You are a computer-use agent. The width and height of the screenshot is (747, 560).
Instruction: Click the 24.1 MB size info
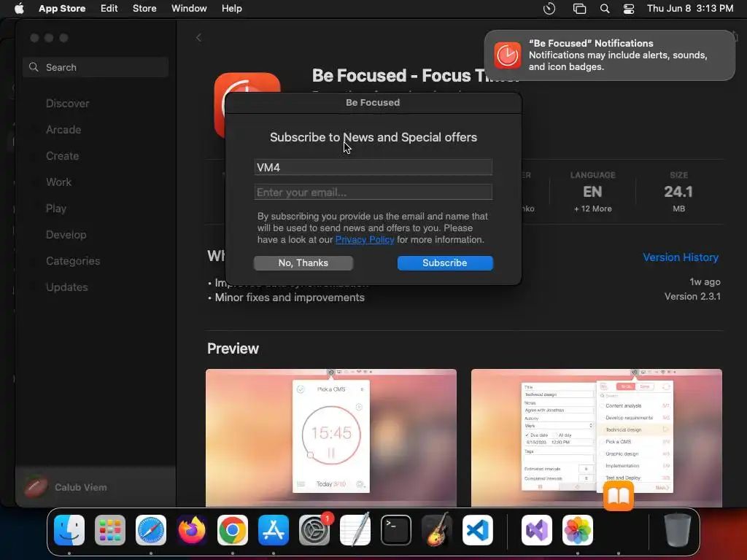678,192
